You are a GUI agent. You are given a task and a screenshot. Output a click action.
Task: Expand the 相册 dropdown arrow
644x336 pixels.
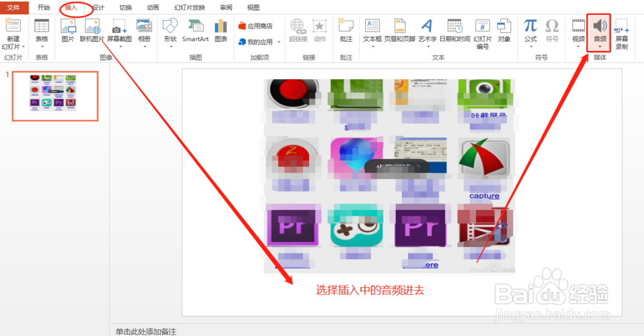[x=144, y=46]
